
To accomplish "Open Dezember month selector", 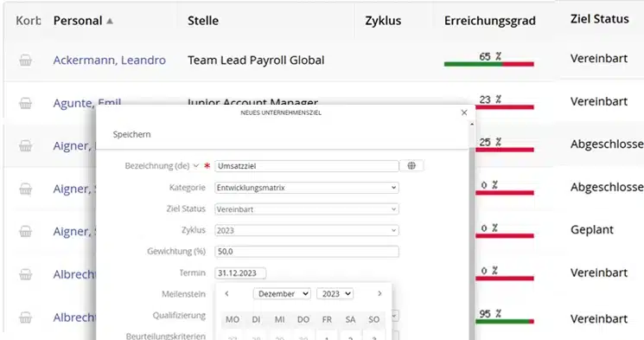I will click(282, 293).
